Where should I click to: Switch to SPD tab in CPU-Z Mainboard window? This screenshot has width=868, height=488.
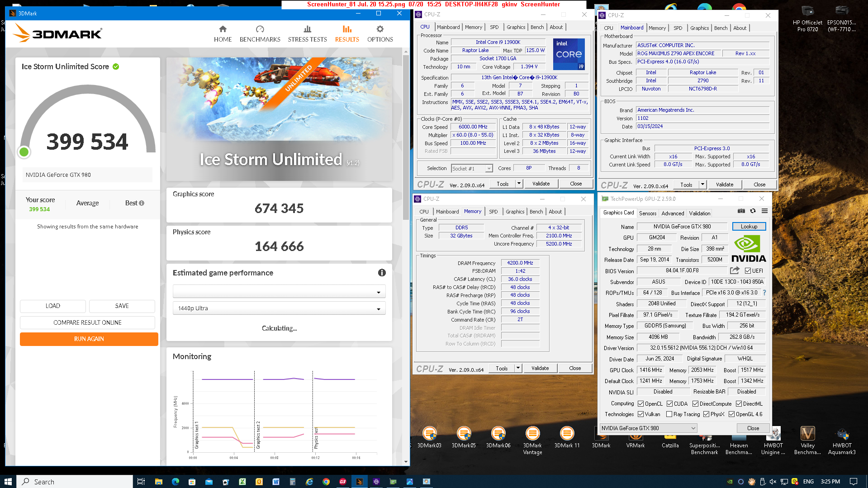678,28
